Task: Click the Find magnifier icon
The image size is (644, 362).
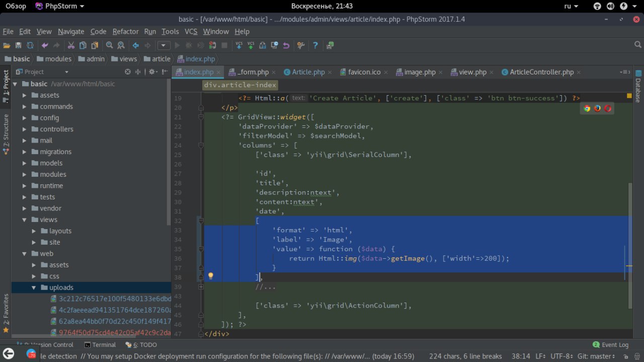Action: click(x=109, y=45)
